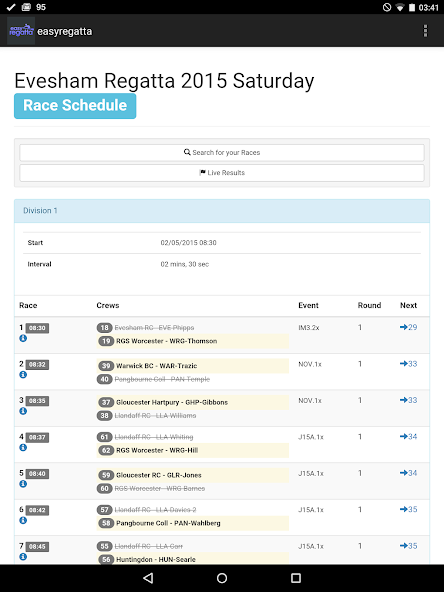Collapse the Division 1 panel header

click(x=222, y=211)
